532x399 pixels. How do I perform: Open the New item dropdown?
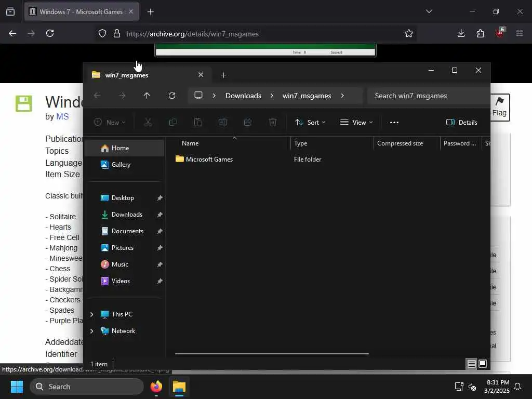point(109,123)
